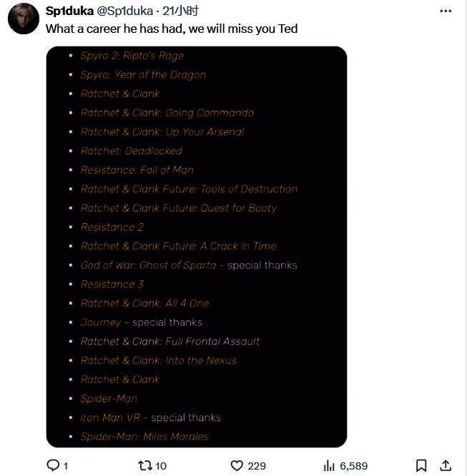Click the reply speech bubble icon

point(52,465)
